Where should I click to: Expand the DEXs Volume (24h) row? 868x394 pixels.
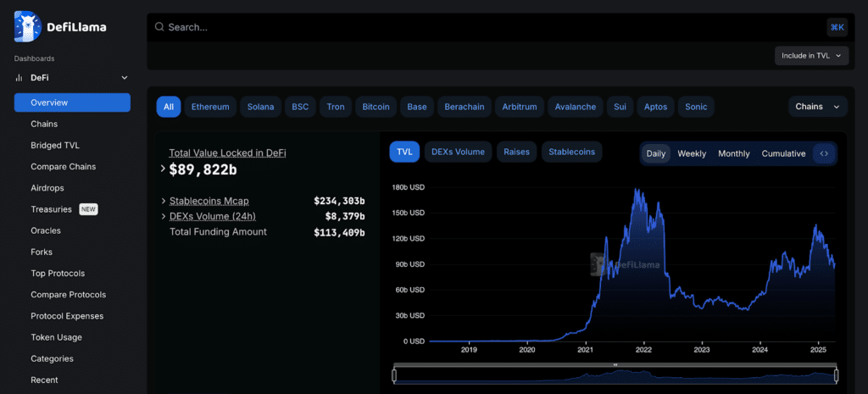(x=164, y=216)
